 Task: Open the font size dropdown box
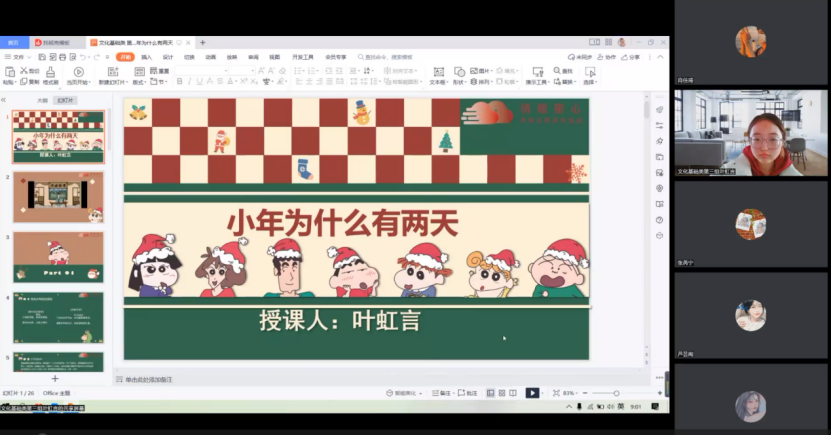[242, 70]
